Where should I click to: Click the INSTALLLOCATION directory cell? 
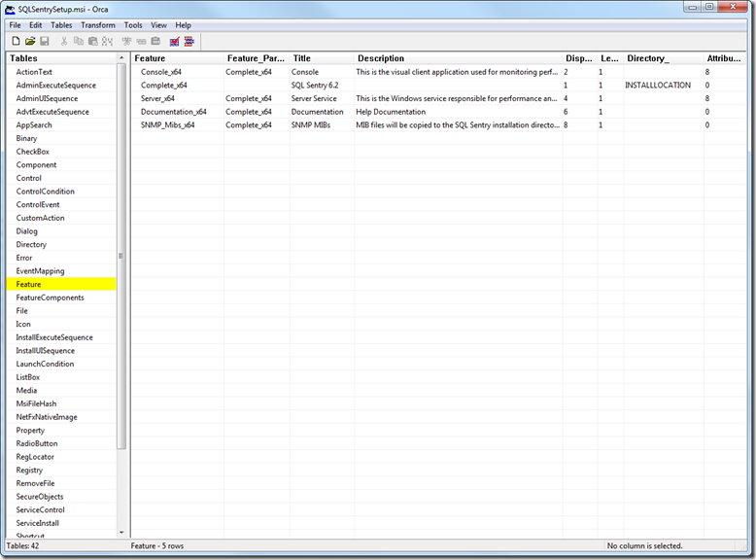658,86
